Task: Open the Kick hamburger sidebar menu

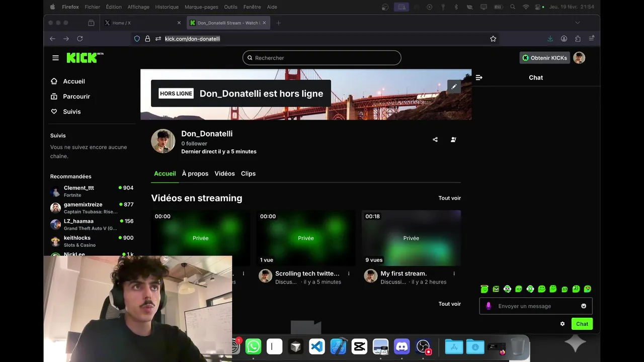Action: (x=55, y=58)
